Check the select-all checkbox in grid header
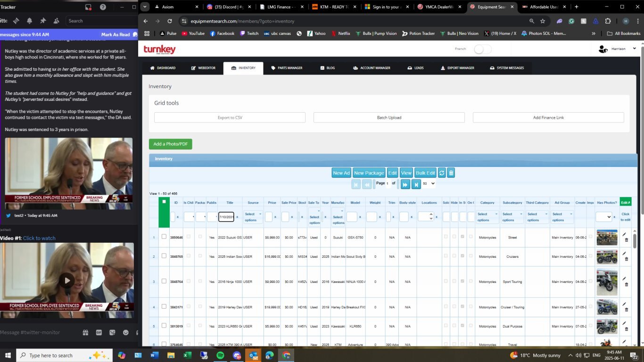 [164, 202]
